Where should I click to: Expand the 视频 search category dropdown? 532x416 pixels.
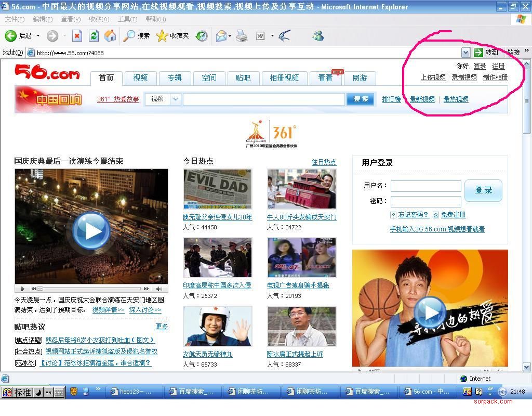point(175,99)
